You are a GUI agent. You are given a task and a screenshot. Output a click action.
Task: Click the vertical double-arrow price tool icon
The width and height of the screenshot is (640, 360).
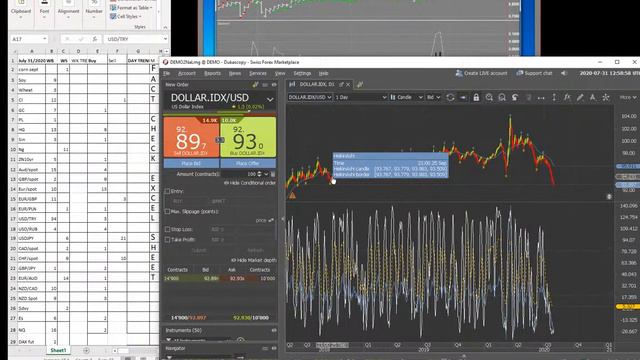554,98
